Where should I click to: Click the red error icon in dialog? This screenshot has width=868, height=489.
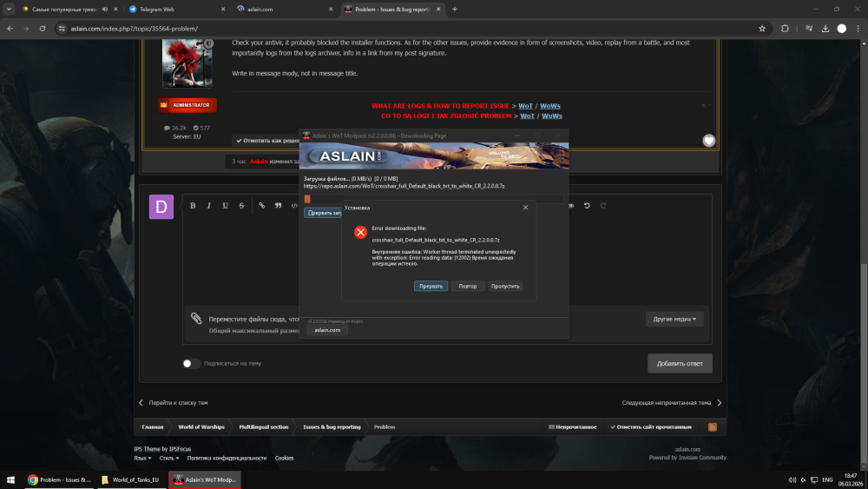(x=360, y=232)
